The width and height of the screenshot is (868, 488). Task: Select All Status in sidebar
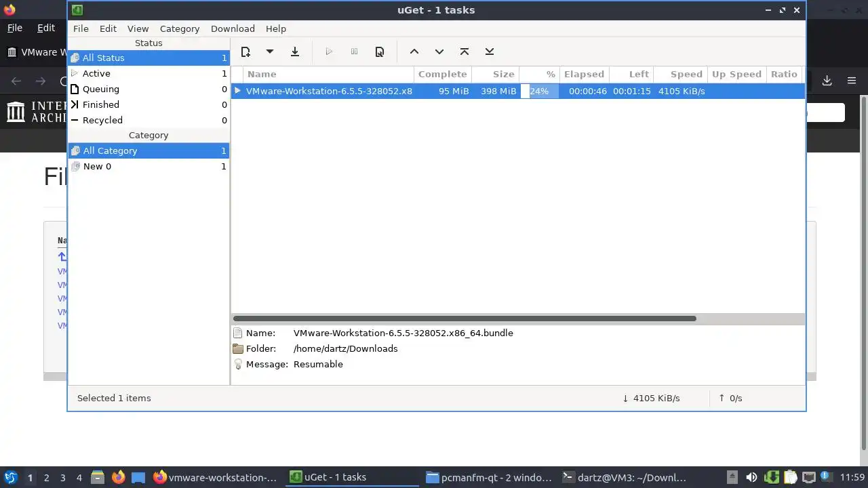click(x=149, y=58)
